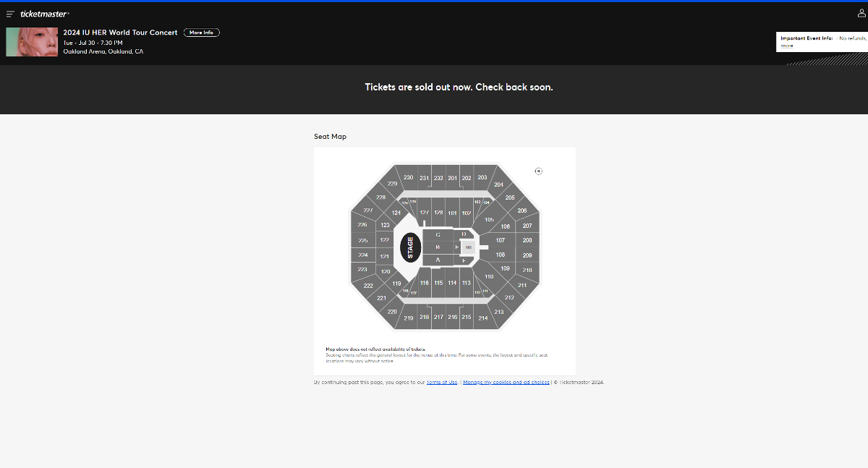This screenshot has width=868, height=468.
Task: Select section 220 on the seat map
Action: (x=392, y=311)
